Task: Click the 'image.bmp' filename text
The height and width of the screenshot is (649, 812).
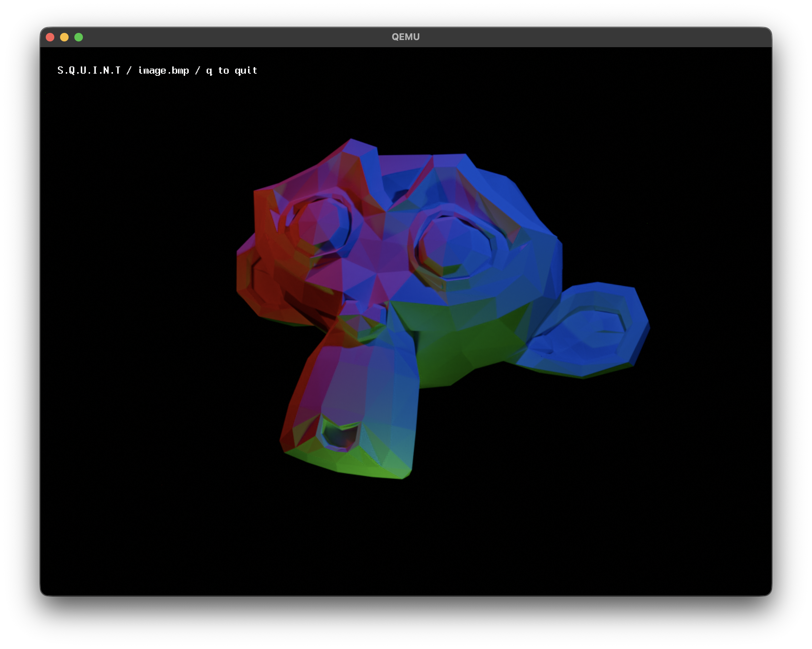Action: tap(163, 71)
